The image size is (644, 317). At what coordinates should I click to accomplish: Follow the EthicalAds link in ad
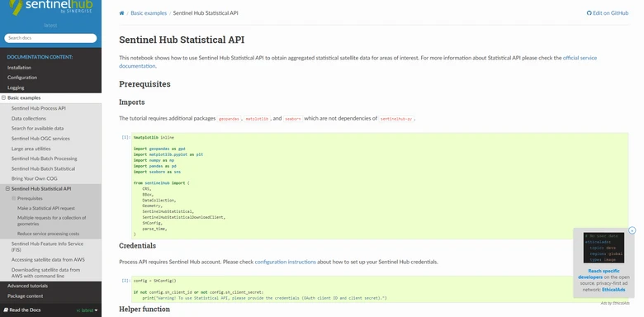[613, 290]
